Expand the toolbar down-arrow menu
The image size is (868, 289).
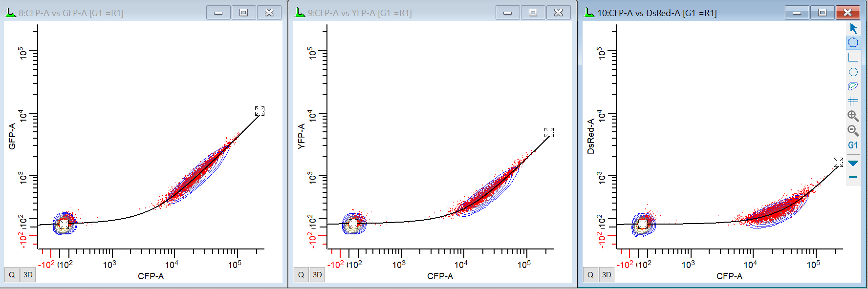pos(853,163)
